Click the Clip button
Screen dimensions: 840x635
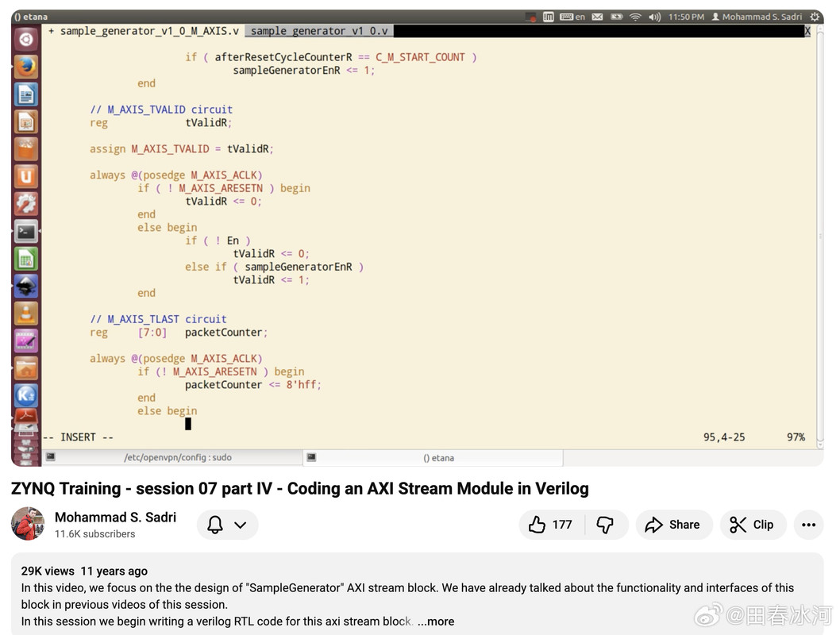click(753, 525)
